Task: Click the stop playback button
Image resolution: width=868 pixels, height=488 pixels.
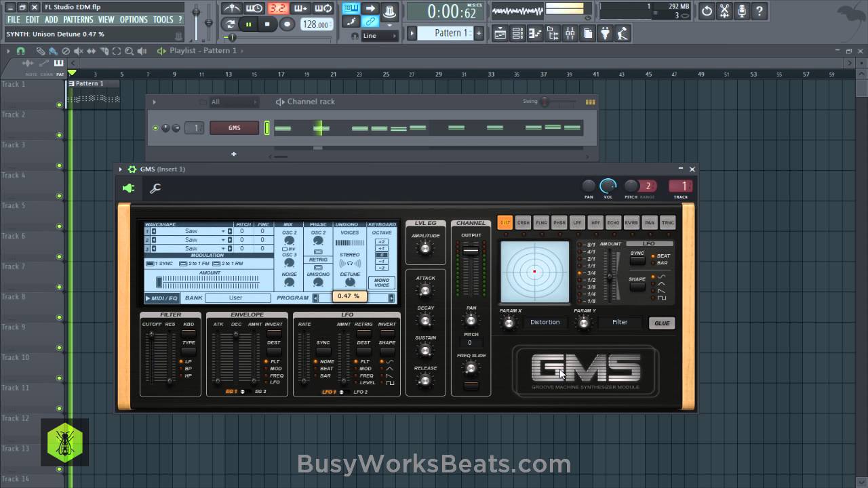Action: (x=267, y=24)
